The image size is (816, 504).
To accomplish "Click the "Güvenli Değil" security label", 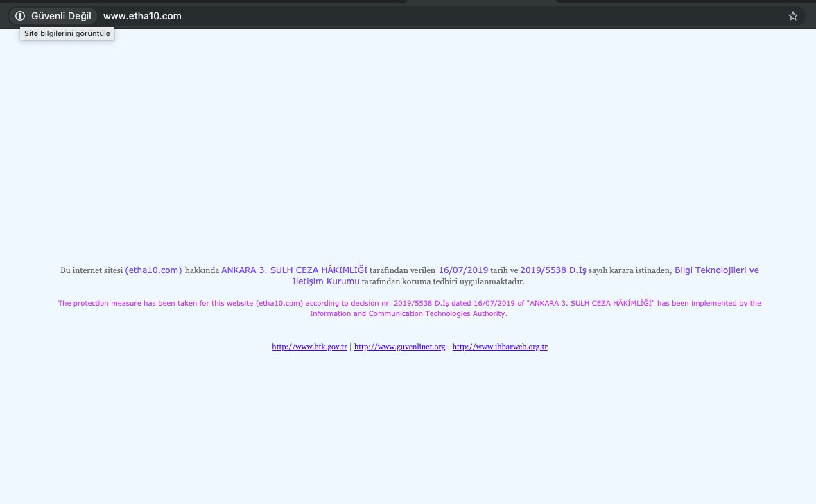I will click(61, 16).
